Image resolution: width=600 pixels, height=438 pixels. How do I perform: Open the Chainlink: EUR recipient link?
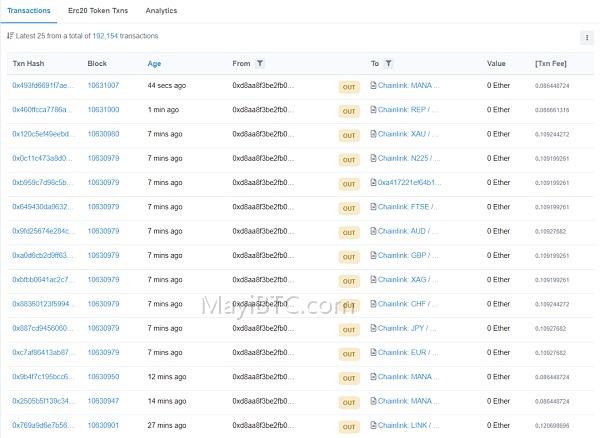[408, 352]
